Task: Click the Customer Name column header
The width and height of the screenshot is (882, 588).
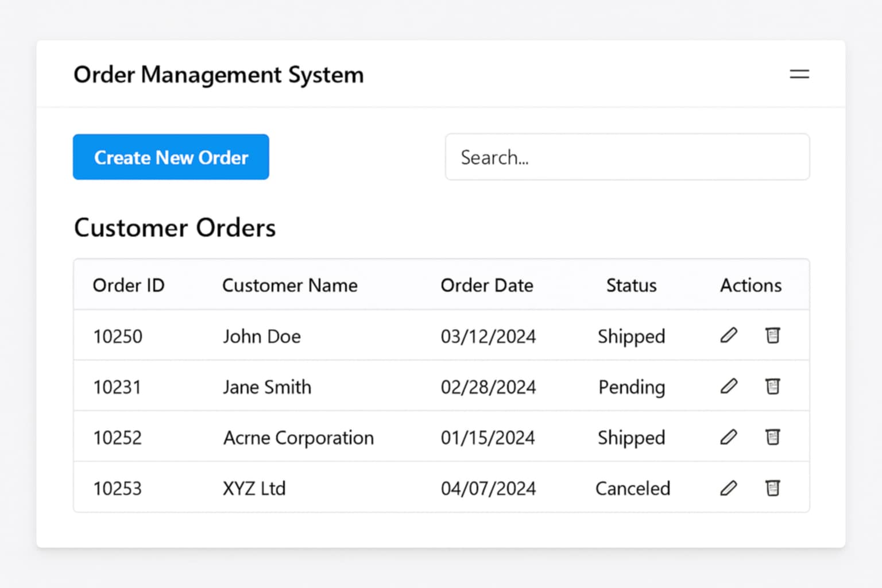Action: [290, 285]
